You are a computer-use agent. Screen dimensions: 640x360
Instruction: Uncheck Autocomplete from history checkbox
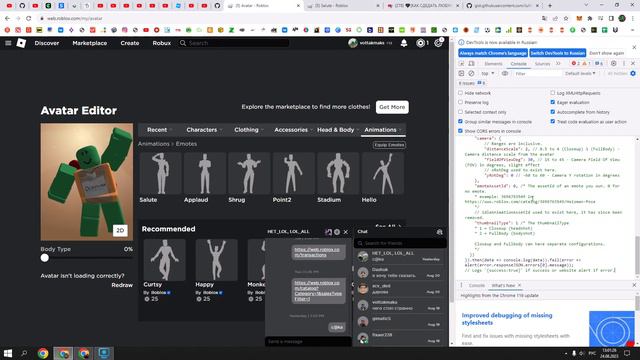click(553, 112)
